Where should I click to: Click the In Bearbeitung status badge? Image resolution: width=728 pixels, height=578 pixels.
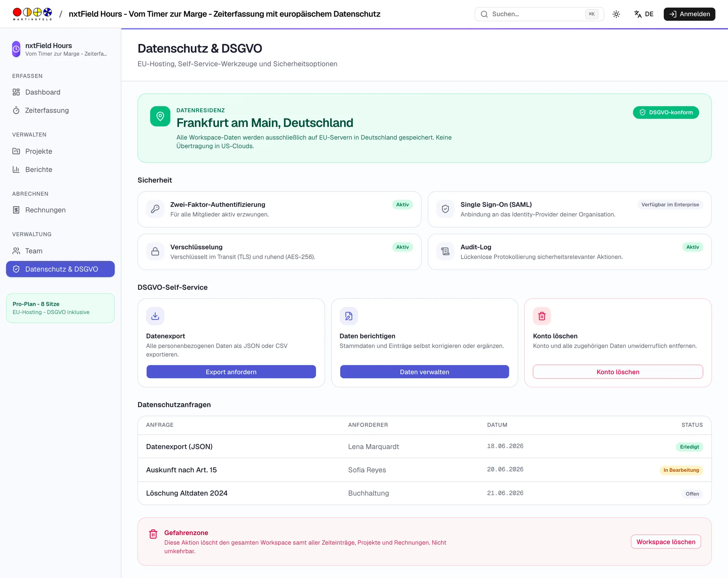pyautogui.click(x=681, y=470)
